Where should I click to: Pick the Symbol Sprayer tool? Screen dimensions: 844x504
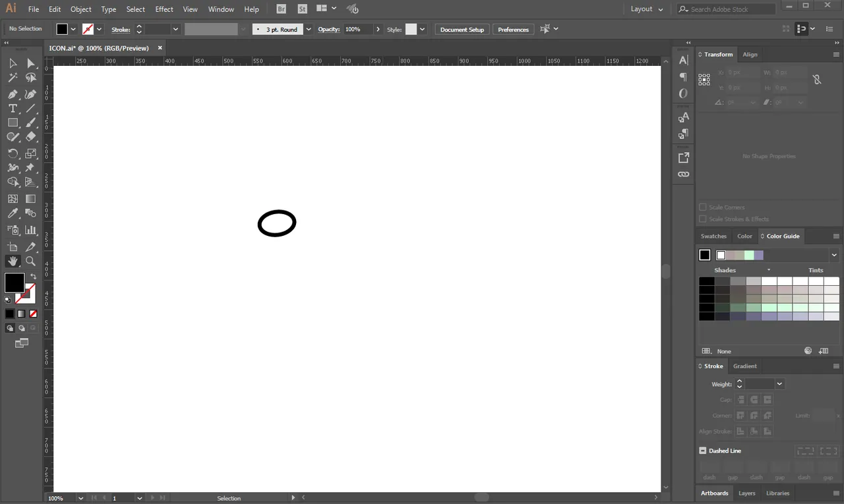(x=13, y=230)
